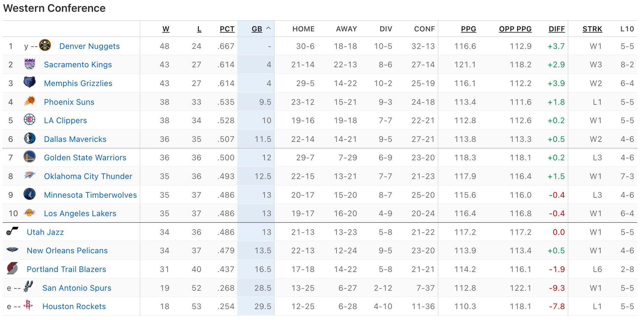
Task: Sort table by OPP PPG header
Action: coord(515,29)
